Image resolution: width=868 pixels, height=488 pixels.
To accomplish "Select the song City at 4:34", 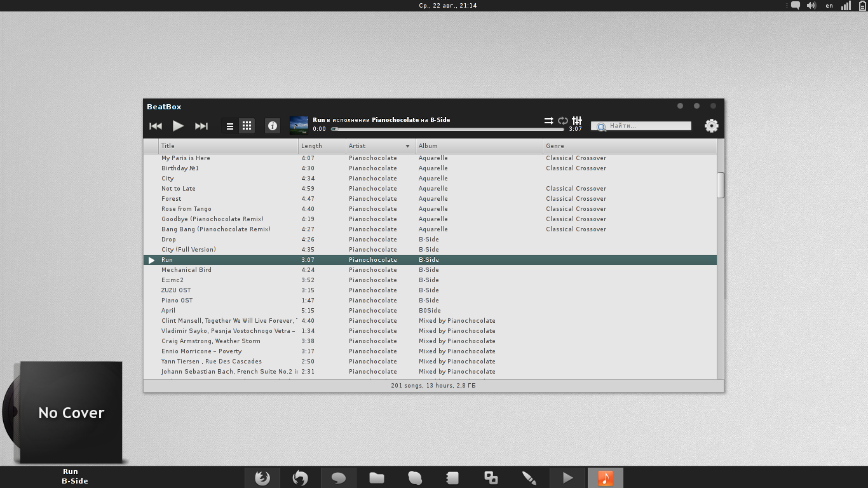I will pos(167,179).
